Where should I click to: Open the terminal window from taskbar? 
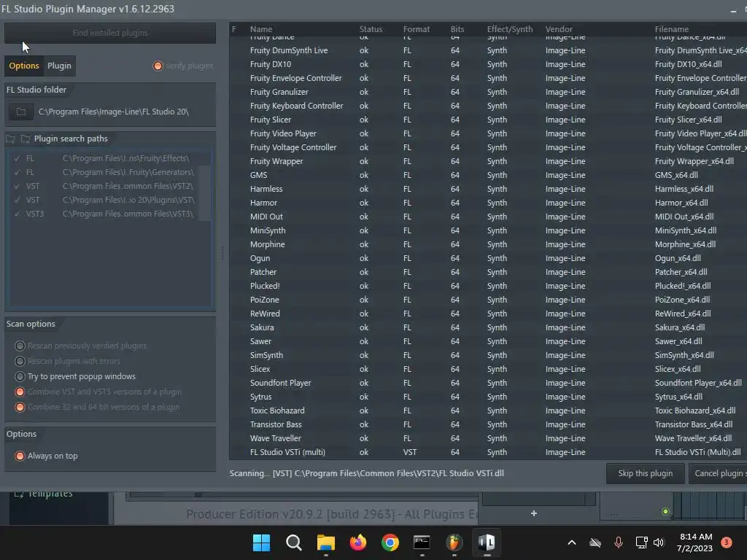point(422,542)
